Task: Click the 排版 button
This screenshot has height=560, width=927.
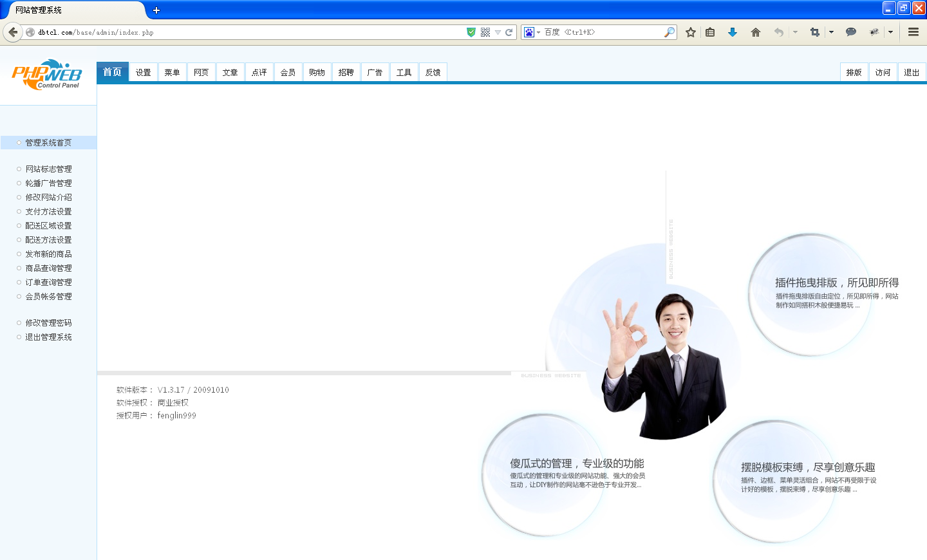Action: [854, 72]
